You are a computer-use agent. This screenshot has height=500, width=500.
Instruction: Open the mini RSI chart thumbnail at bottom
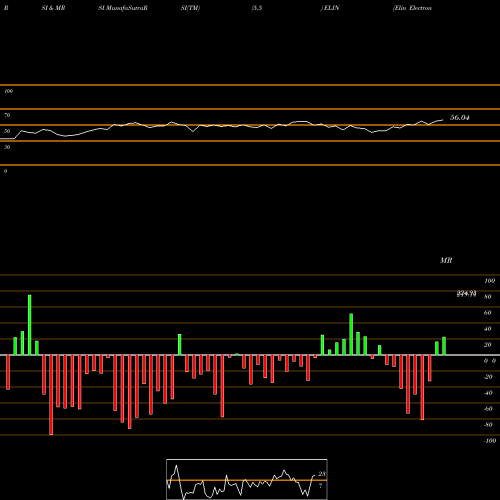[247, 479]
